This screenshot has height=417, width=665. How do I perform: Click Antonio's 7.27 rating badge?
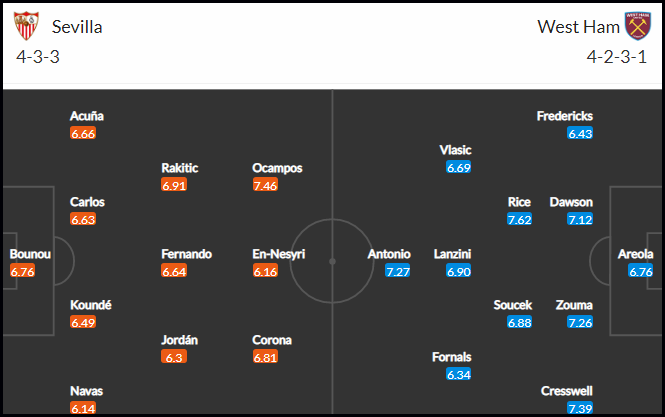(x=398, y=271)
